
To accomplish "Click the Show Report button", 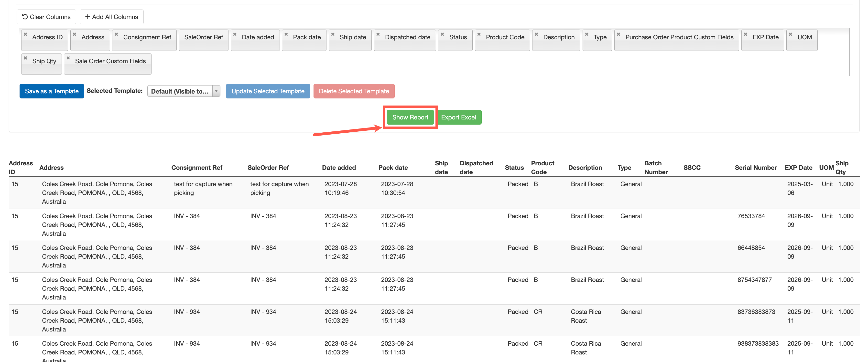I will pos(410,117).
